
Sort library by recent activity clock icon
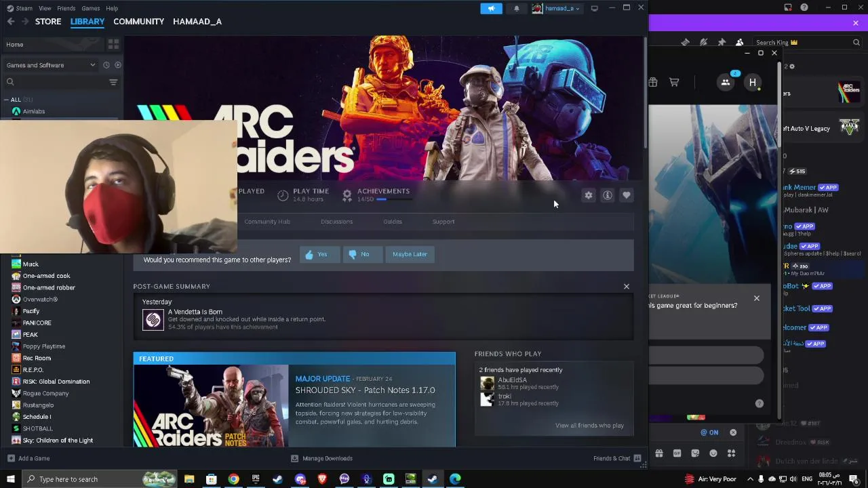[106, 65]
